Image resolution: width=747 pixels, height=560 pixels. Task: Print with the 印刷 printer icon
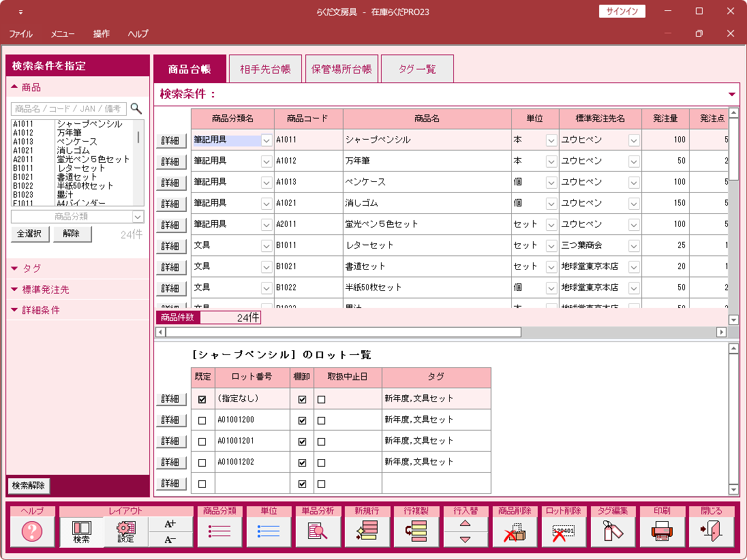[662, 531]
